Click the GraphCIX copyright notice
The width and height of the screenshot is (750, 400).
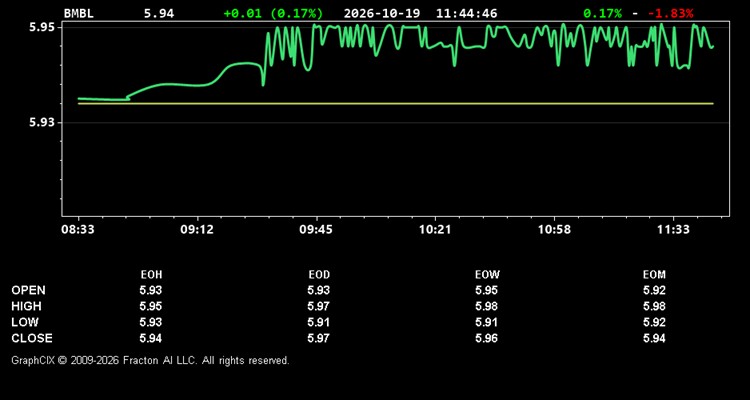pos(150,360)
